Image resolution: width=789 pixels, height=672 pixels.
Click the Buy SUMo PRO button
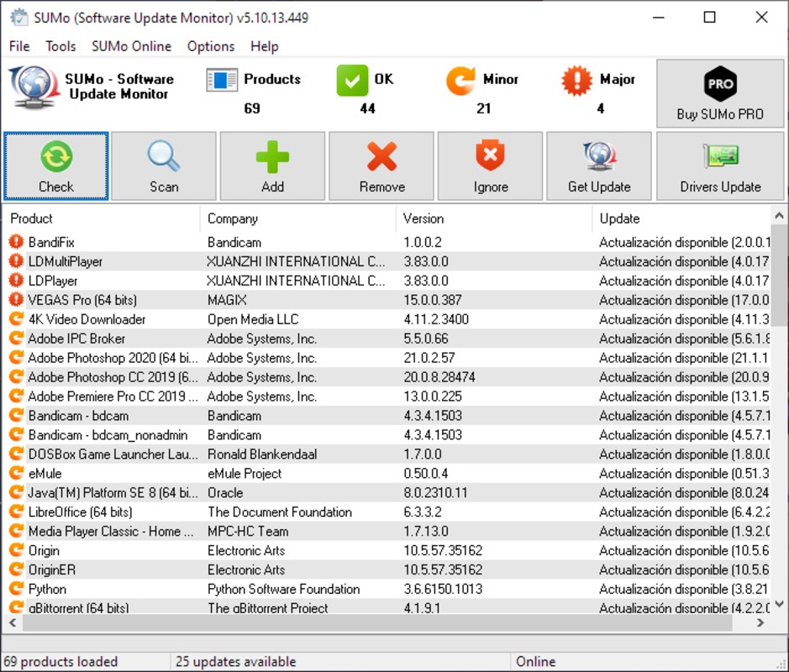(720, 93)
